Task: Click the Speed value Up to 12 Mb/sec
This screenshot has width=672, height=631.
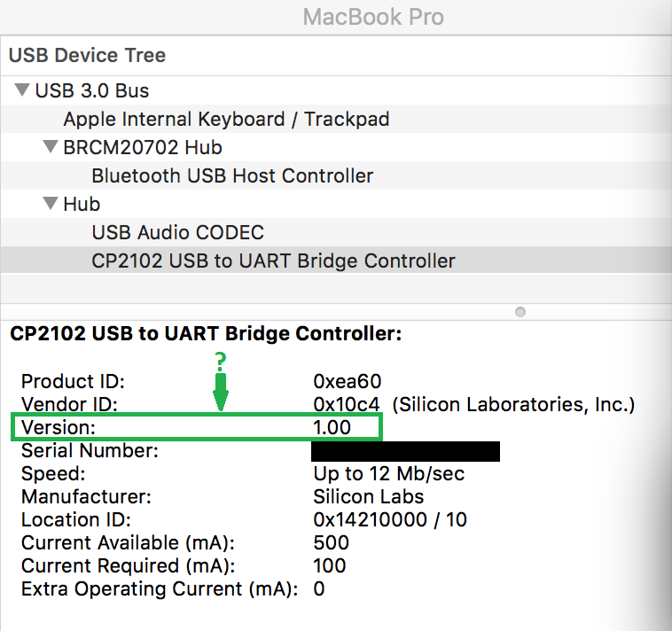Action: pyautogui.click(x=389, y=474)
